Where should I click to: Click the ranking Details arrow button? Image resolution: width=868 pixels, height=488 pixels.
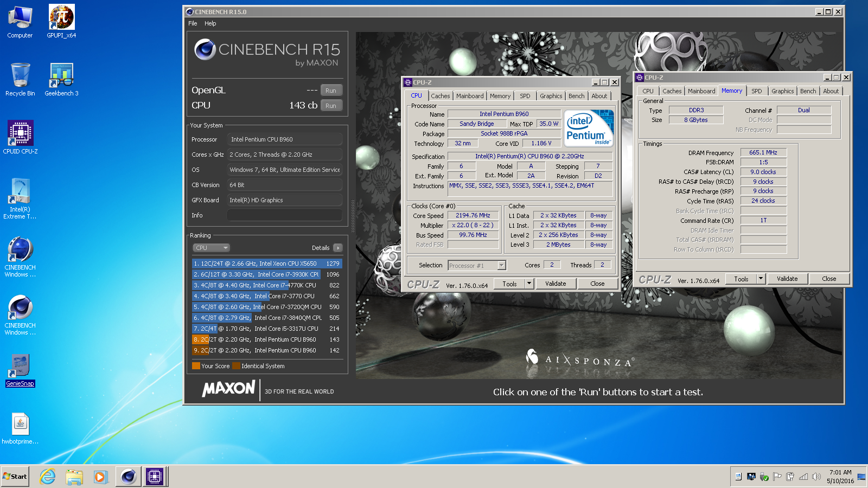click(x=338, y=248)
